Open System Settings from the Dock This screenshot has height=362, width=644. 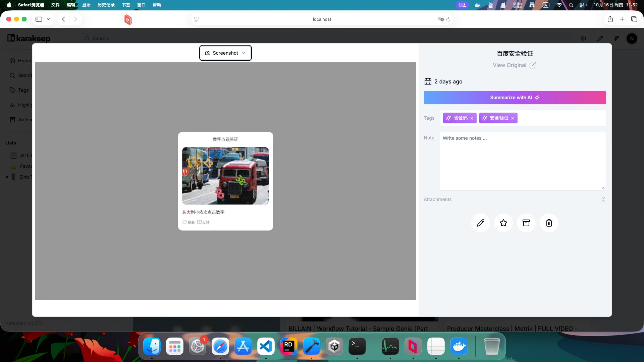pyautogui.click(x=198, y=346)
